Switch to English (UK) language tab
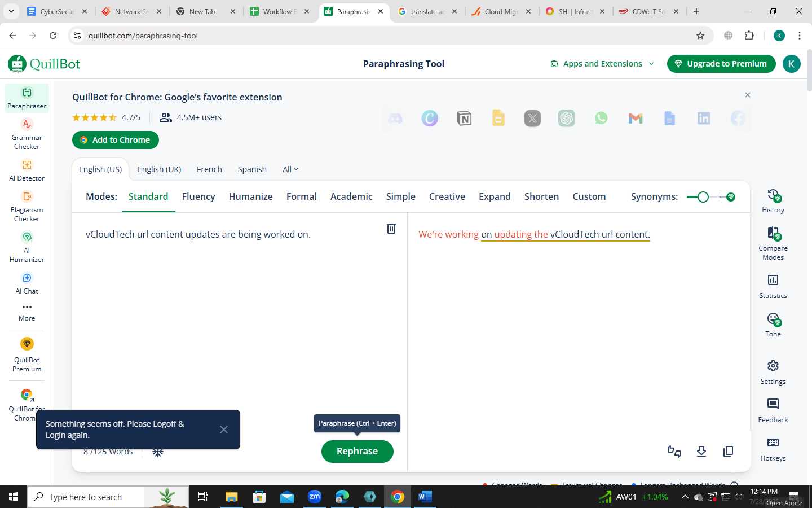 click(160, 169)
